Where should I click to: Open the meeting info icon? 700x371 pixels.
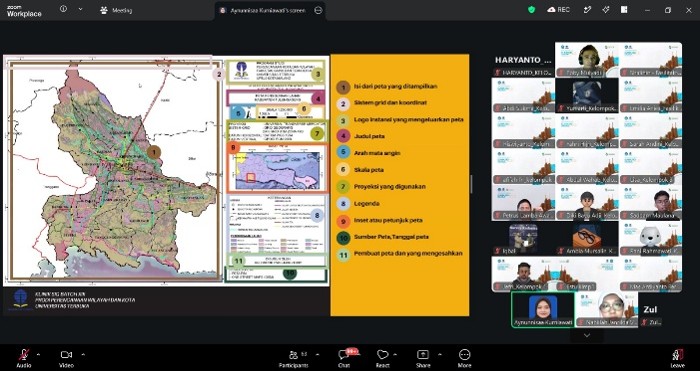(x=63, y=9)
